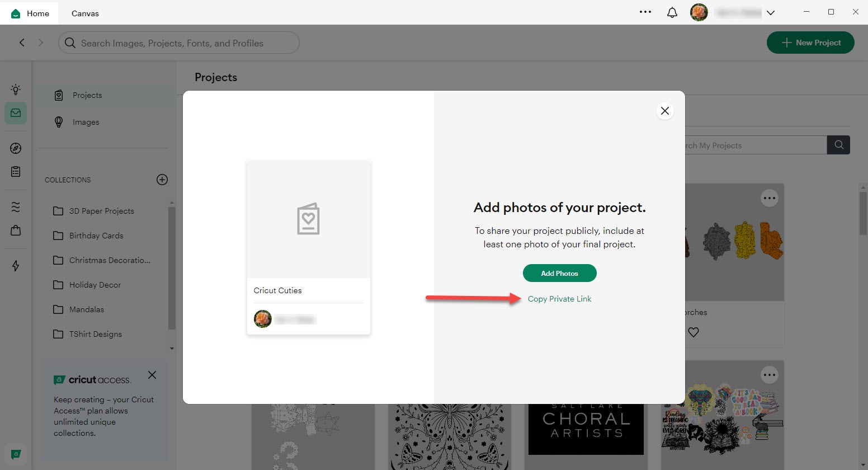Open the shopping bag shop icon

[15, 230]
